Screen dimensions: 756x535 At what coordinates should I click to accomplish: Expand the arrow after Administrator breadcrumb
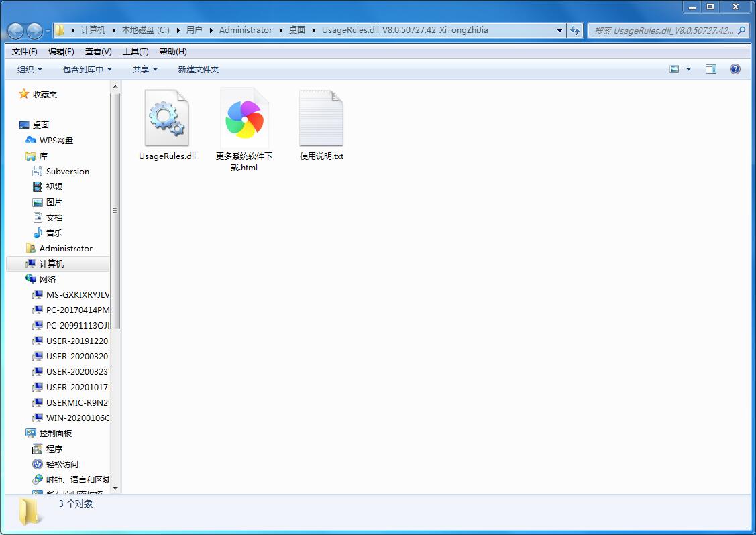pyautogui.click(x=280, y=30)
